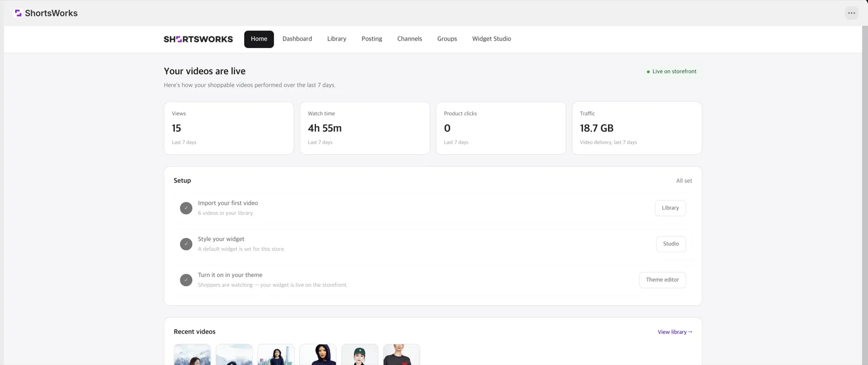Open the Dashboard tab
Viewport: 868px width, 365px height.
(297, 39)
